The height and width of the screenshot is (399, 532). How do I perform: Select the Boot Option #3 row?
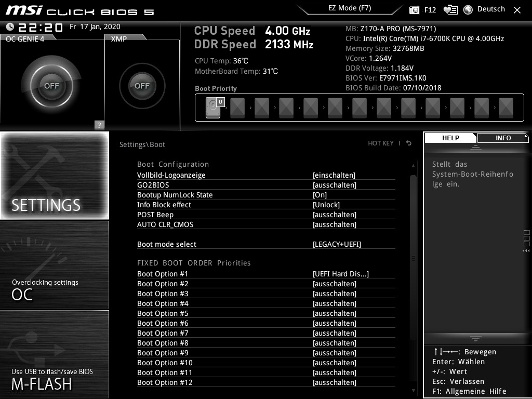(x=266, y=294)
